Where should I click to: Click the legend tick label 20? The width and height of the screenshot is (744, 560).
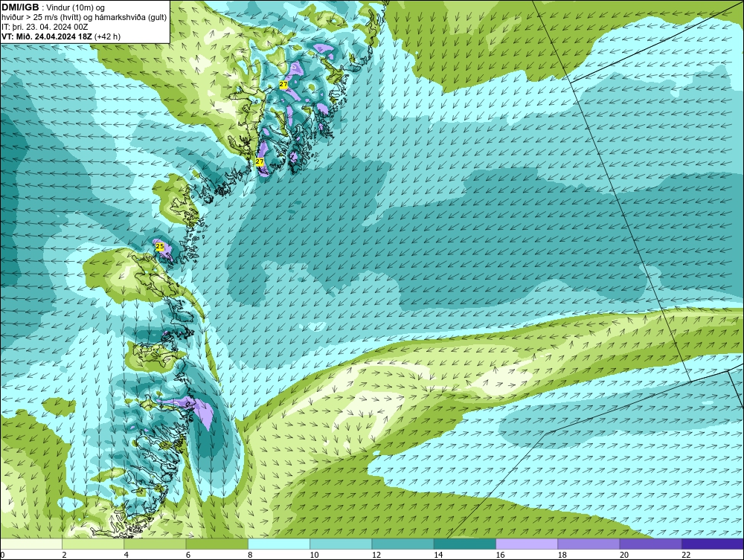pos(624,555)
